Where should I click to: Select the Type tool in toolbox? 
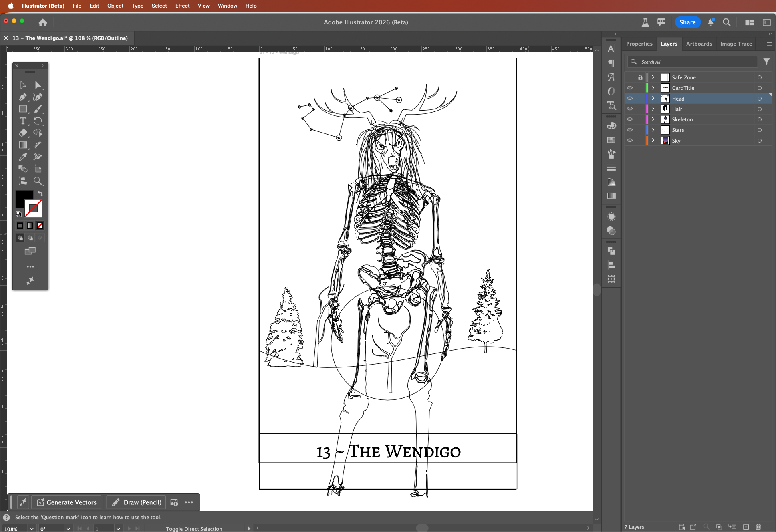click(23, 121)
